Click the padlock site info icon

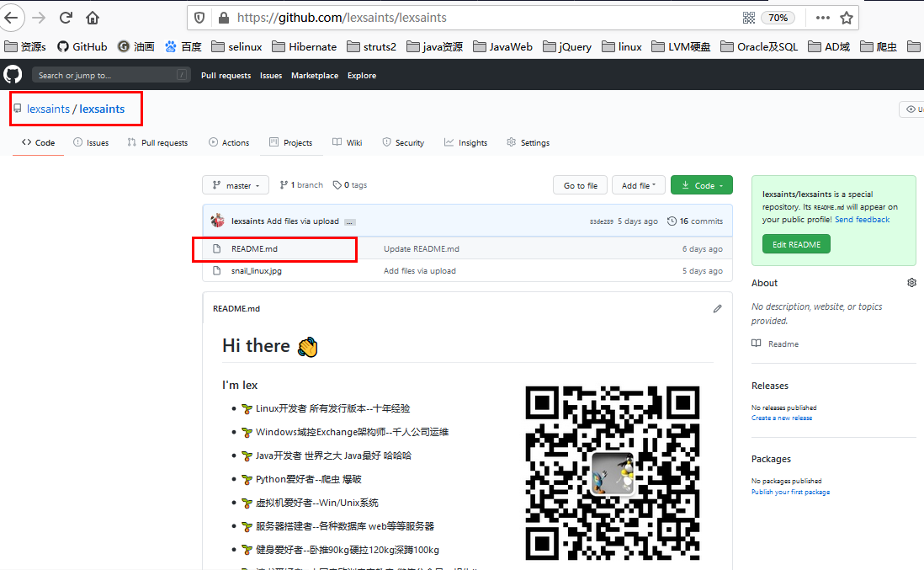pos(224,18)
